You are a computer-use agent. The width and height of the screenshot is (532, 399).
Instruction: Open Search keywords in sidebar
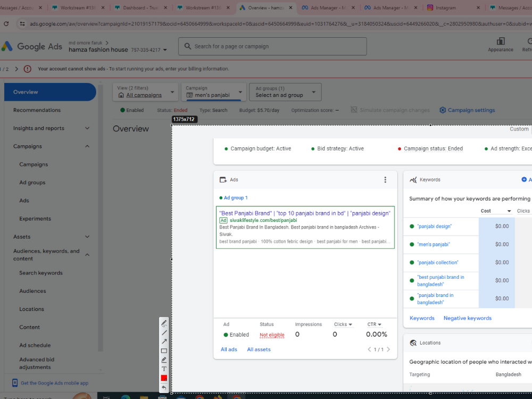tap(41, 273)
